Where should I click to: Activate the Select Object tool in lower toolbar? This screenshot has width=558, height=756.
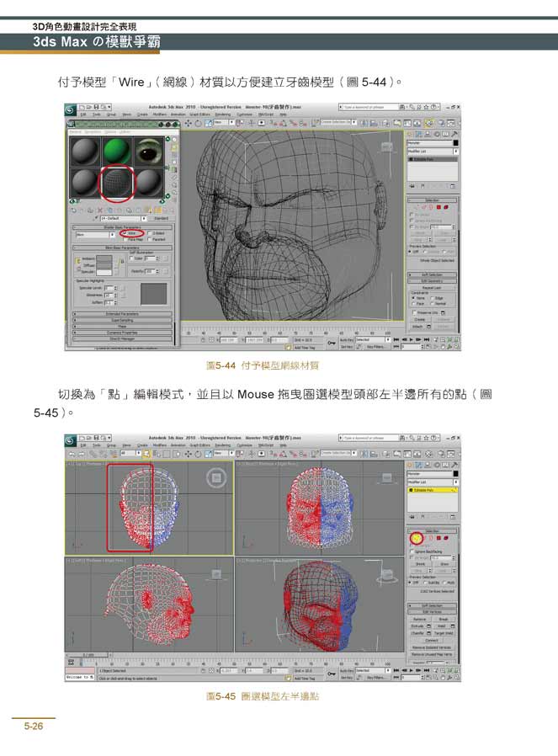tap(147, 454)
